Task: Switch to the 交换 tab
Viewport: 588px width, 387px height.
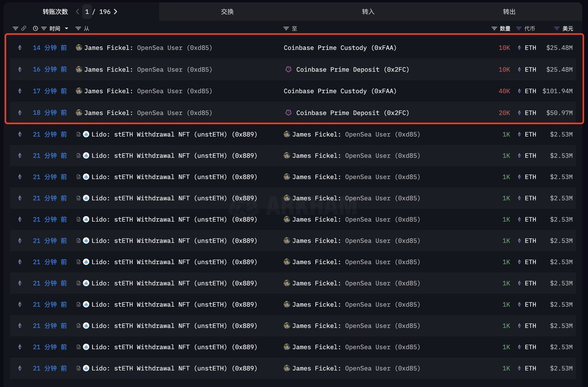Action: [227, 11]
